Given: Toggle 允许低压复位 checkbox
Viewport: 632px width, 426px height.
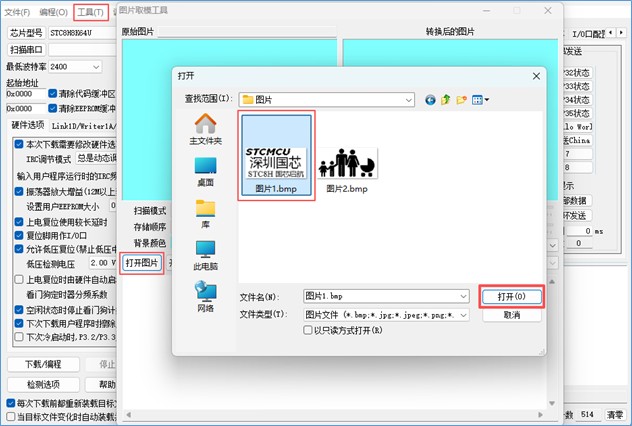Looking at the screenshot, I should [19, 249].
